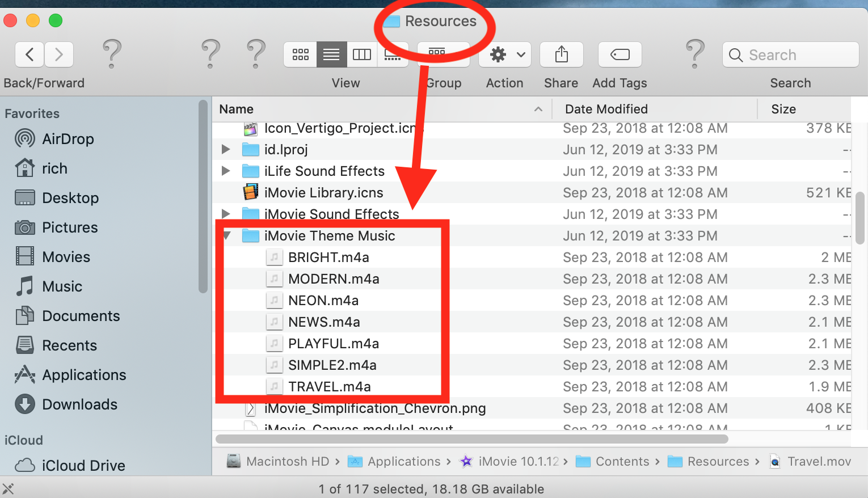
Task: Click the iMovie Theme Music folder icon
Action: (x=251, y=236)
